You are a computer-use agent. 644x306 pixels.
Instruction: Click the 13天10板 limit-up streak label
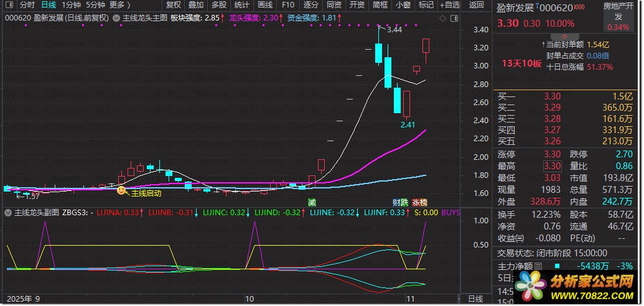(x=521, y=63)
